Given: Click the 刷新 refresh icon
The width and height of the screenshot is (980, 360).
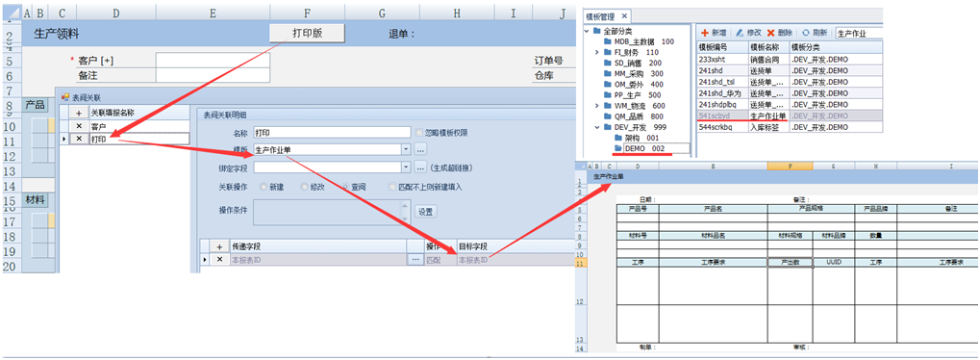Looking at the screenshot, I should coord(806,33).
